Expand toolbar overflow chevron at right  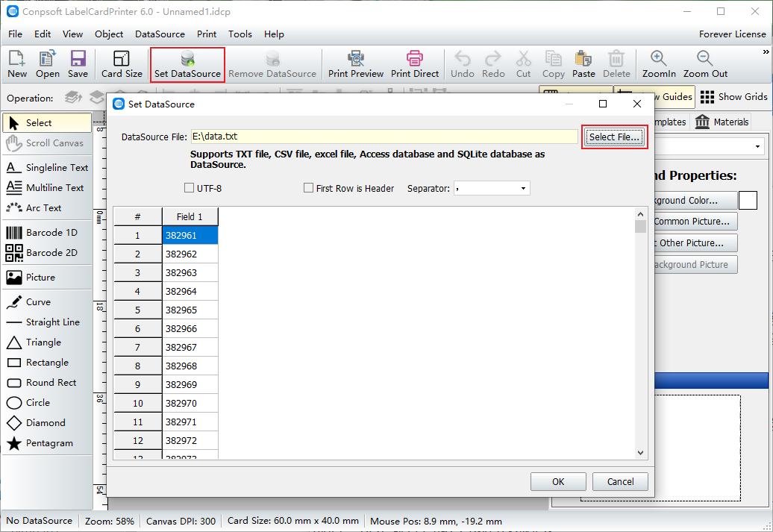[x=766, y=51]
